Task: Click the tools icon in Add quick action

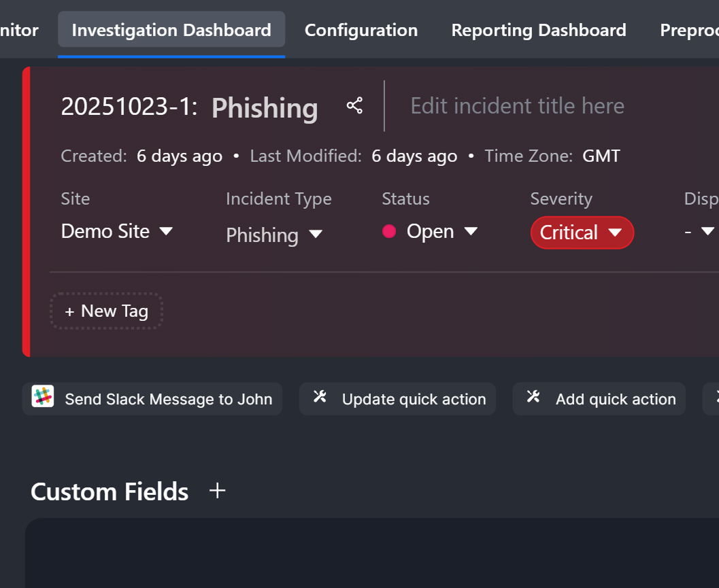Action: click(533, 397)
